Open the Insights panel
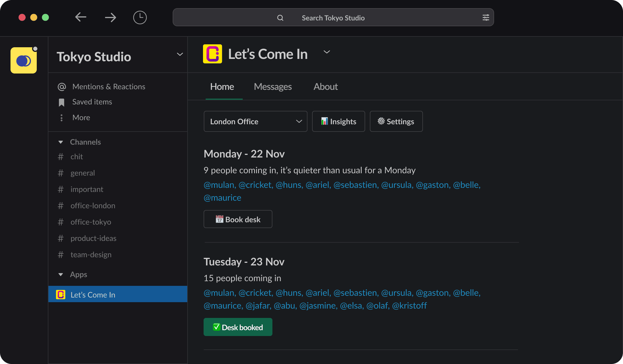This screenshot has height=364, width=623. [x=338, y=121]
